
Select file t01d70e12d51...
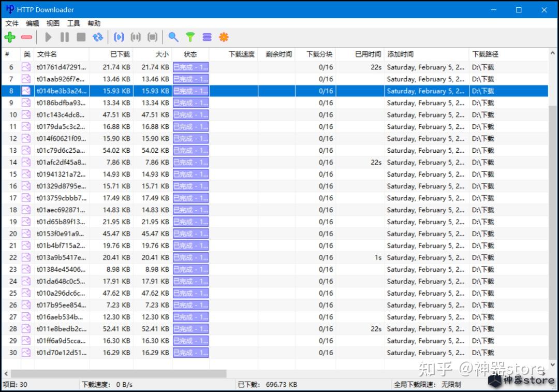(61, 353)
